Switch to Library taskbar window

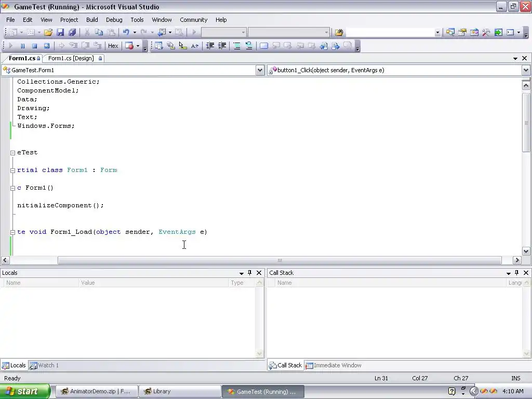point(180,391)
